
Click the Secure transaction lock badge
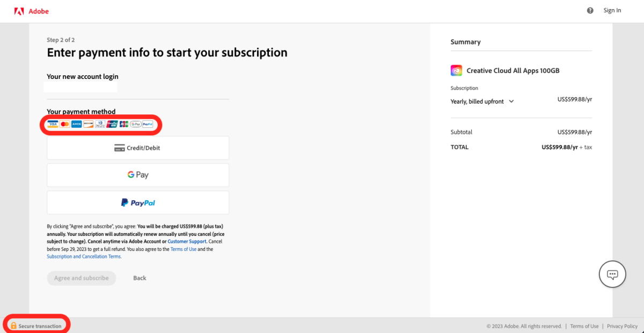point(36,325)
